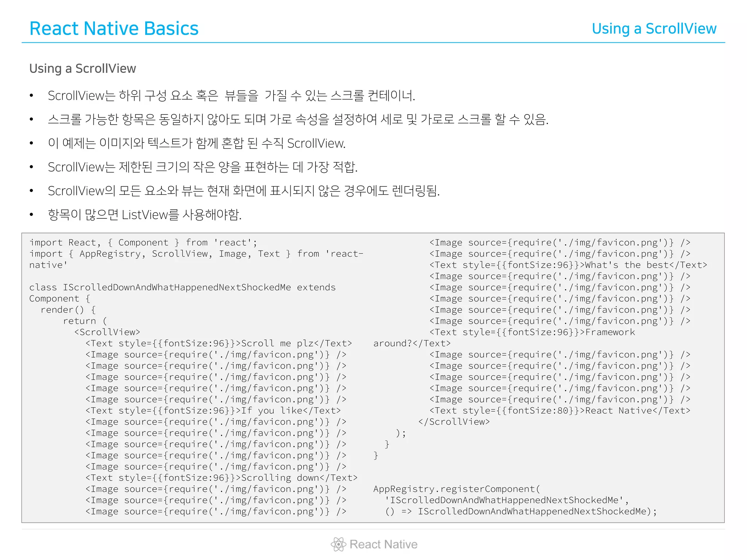Viewport: 747px width, 560px height.
Task: Click the React Native atom logo icon
Action: (338, 544)
